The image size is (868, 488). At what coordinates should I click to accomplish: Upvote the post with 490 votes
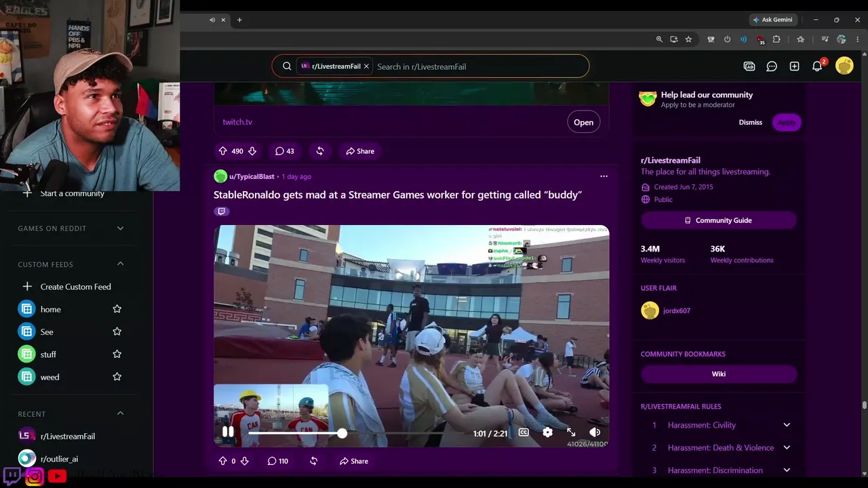[222, 151]
